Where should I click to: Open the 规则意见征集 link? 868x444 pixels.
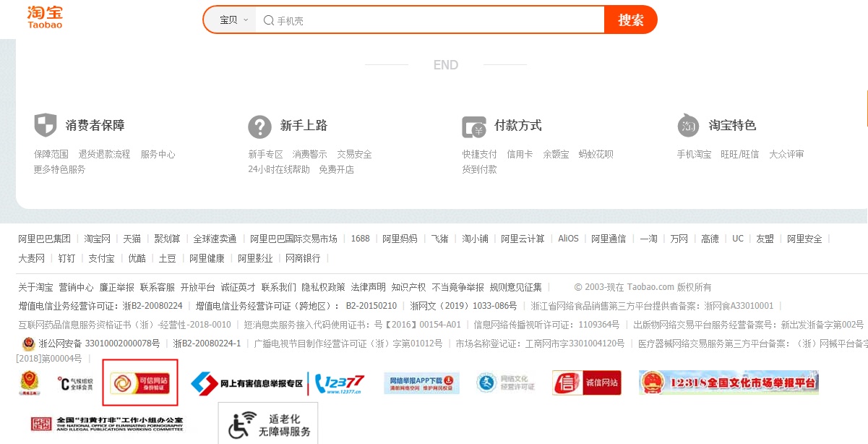click(x=515, y=287)
